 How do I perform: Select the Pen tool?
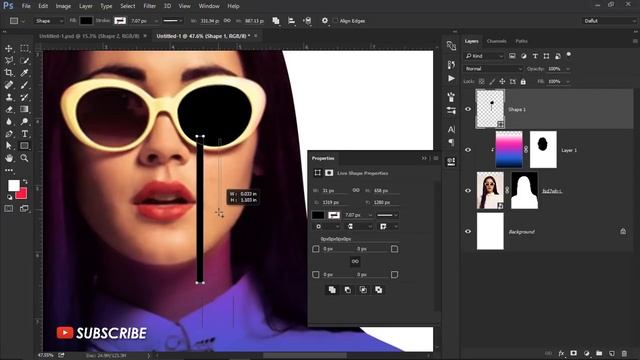click(9, 134)
